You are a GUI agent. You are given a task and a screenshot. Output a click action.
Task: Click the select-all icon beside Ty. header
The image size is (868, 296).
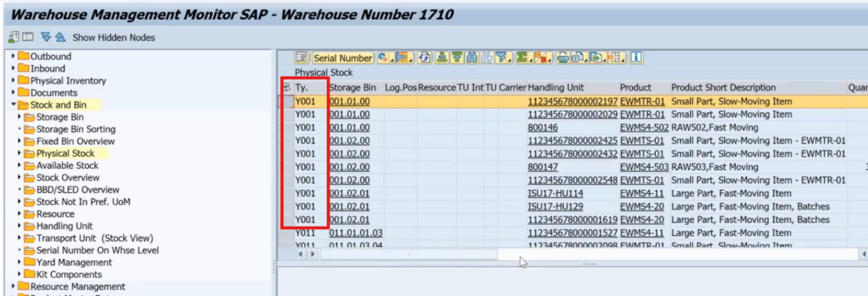click(286, 88)
